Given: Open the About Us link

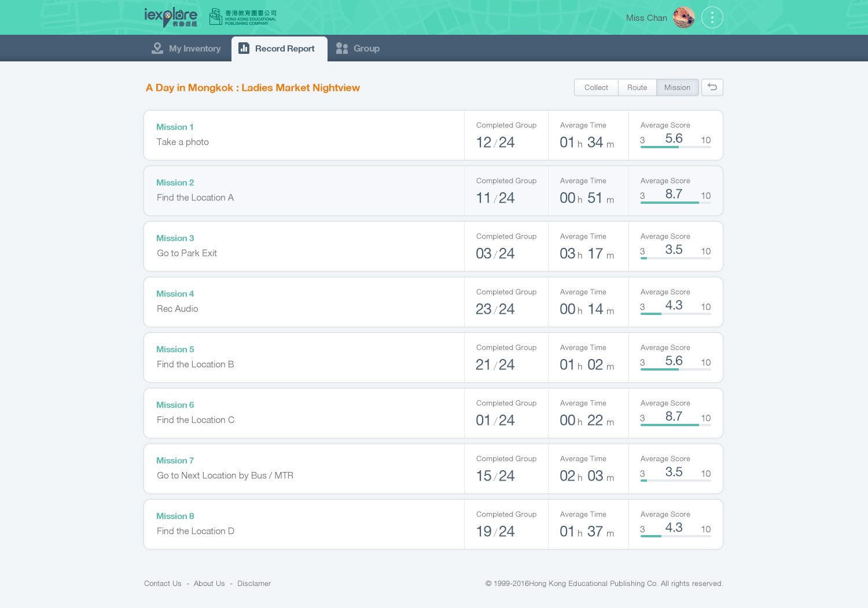Looking at the screenshot, I should click(209, 584).
